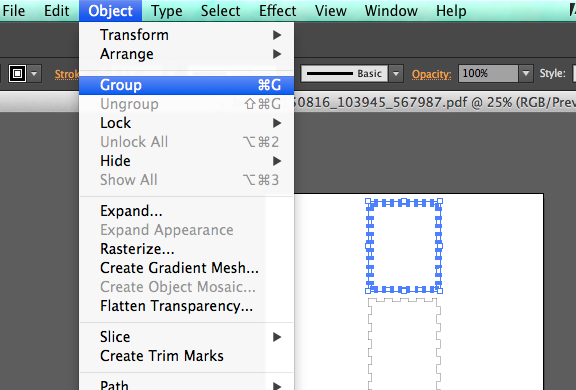
Task: Close the Object menu in the menu bar
Action: pos(110,11)
